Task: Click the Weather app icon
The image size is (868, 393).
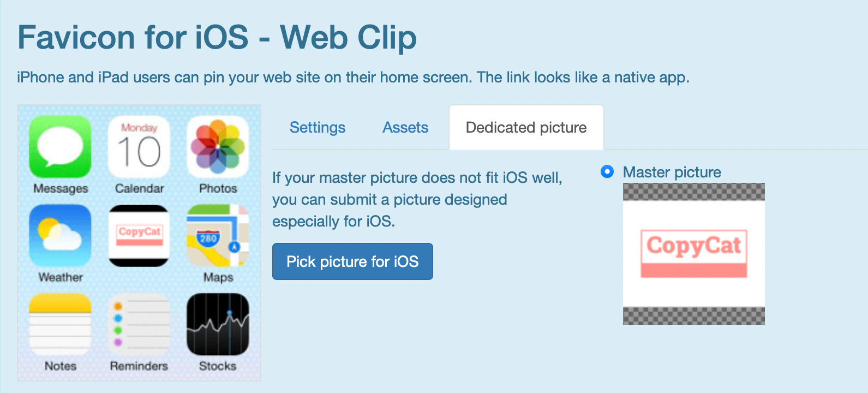Action: [x=60, y=236]
